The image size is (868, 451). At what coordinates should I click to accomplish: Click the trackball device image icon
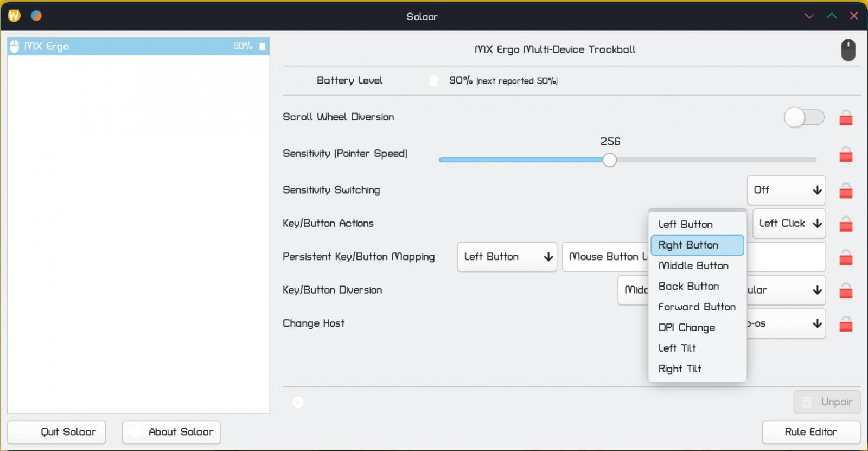[848, 50]
